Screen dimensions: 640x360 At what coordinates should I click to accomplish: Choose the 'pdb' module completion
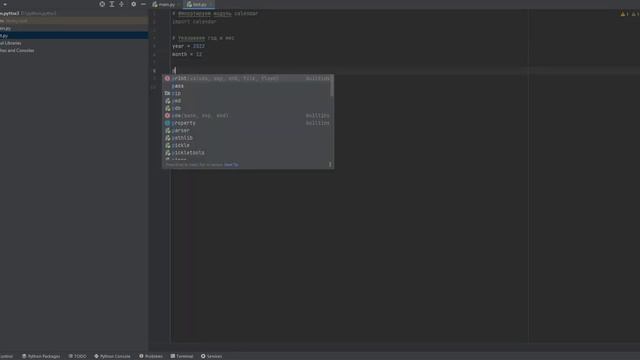(x=247, y=108)
